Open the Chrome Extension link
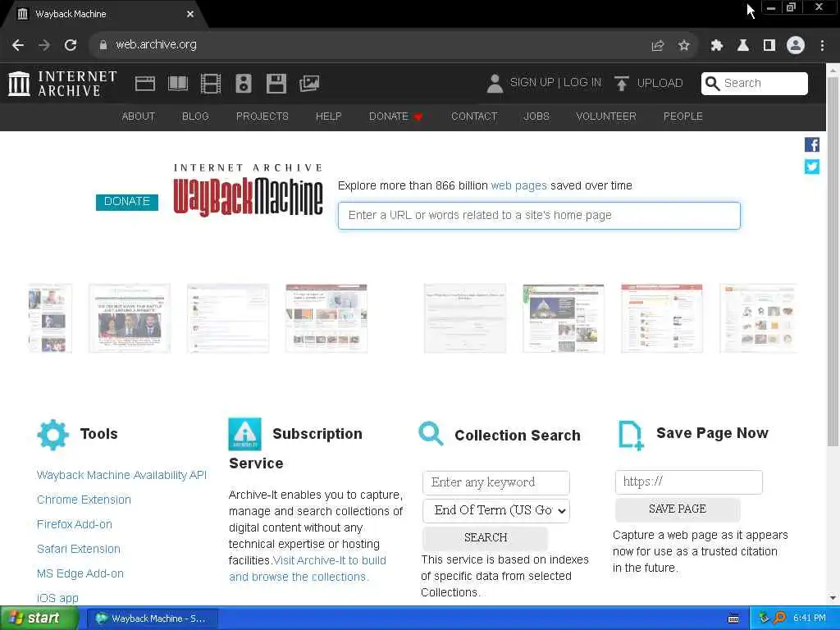The height and width of the screenshot is (630, 840). [84, 500]
